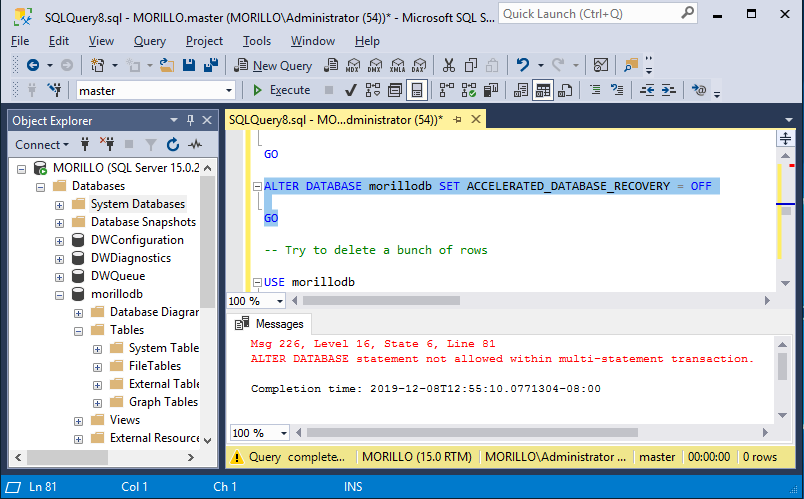Viewport: 804px width, 499px height.
Task: Click the Parse checkmark icon
Action: 351,91
